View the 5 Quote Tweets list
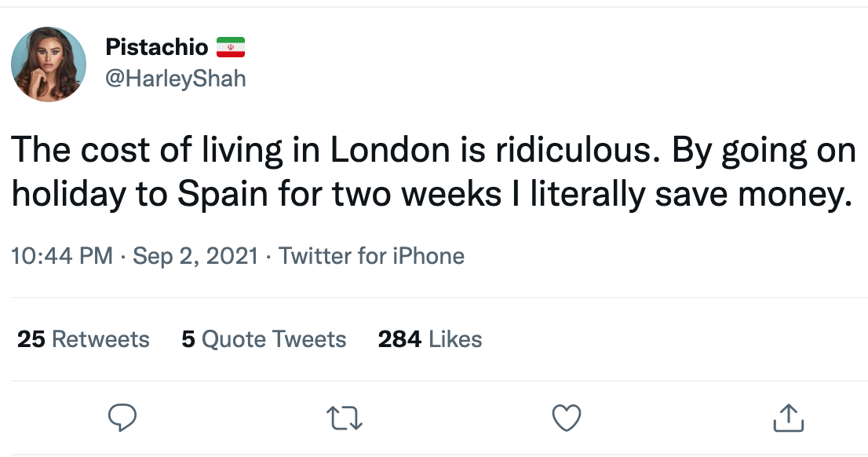Screen dimensions: 868x457 pos(264,339)
